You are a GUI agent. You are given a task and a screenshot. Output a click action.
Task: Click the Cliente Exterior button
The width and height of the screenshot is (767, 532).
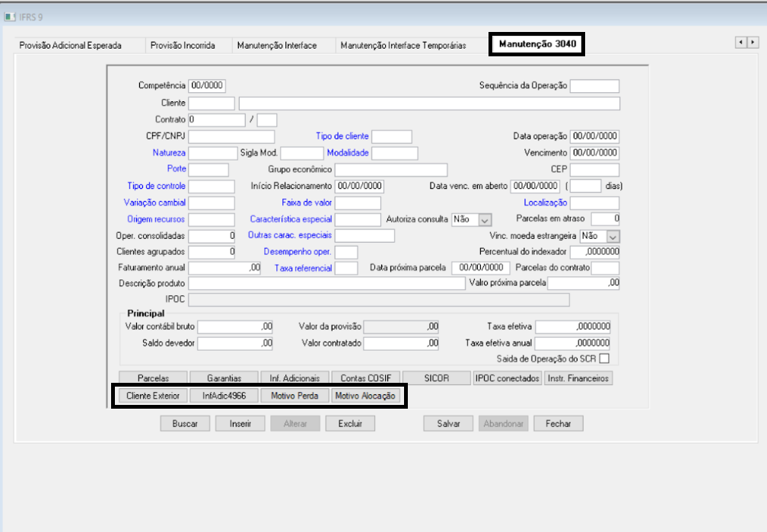[x=153, y=396]
